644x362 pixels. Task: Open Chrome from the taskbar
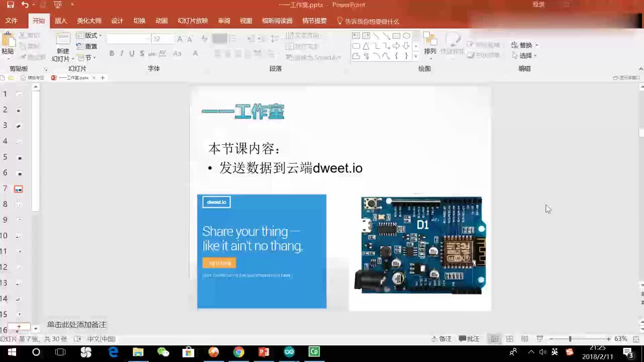point(239,352)
